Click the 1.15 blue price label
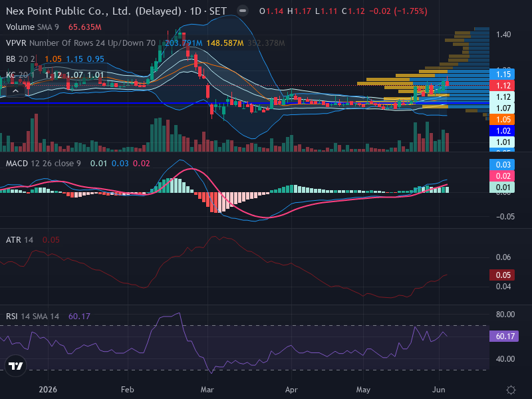This screenshot has height=399, width=532. pos(502,74)
